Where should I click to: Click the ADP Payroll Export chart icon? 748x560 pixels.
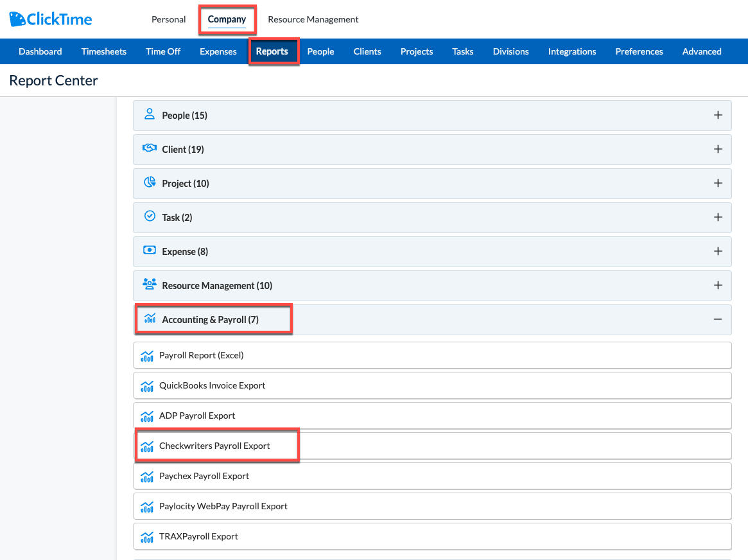[x=147, y=416]
